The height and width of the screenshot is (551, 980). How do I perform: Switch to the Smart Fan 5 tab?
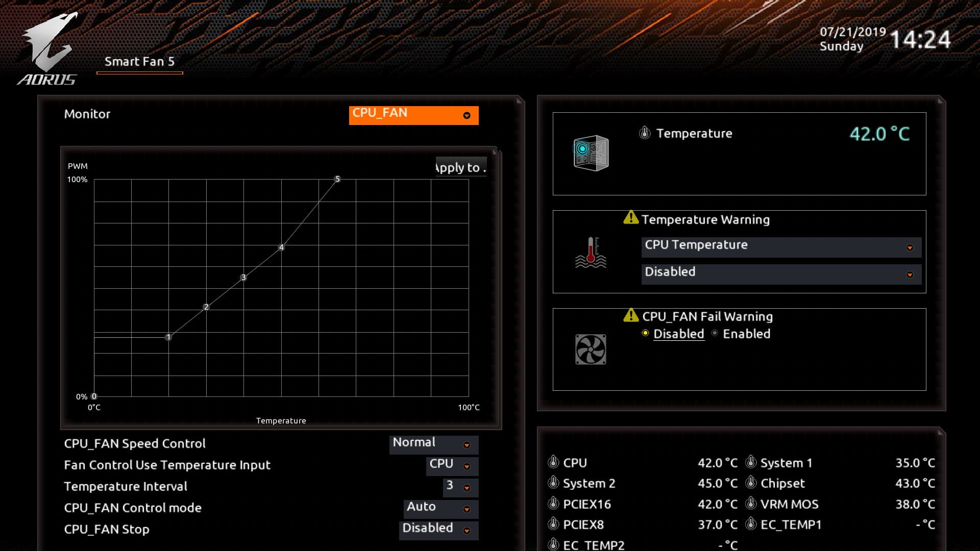(x=139, y=62)
